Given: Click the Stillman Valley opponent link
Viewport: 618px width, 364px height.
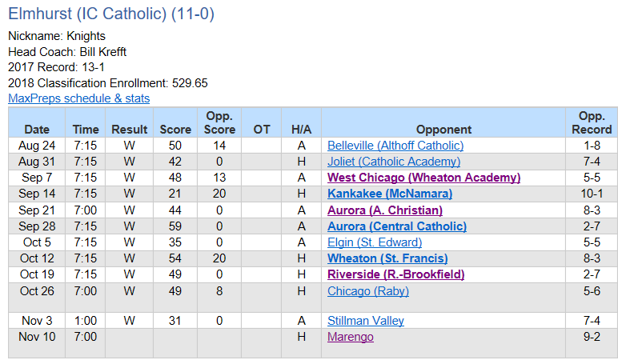Looking at the screenshot, I should click(x=365, y=321).
